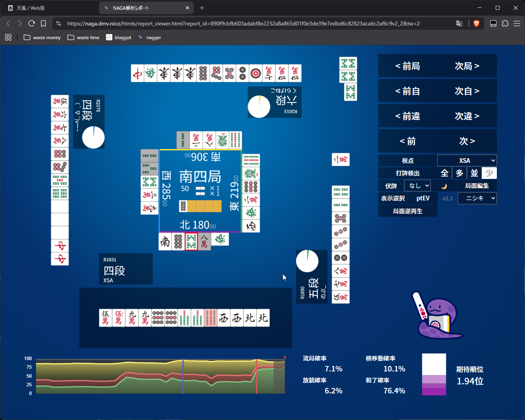
Task: Open the extensions puzzle-piece icon
Action: tap(505, 23)
